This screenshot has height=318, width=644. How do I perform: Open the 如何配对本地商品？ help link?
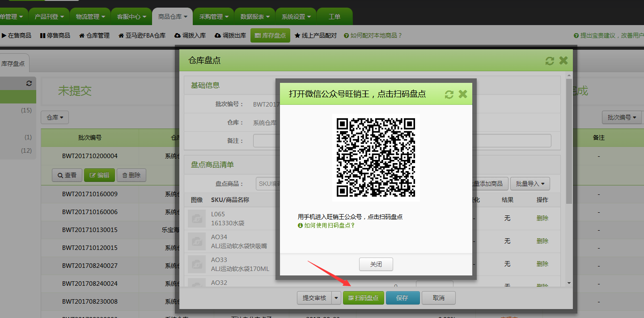click(373, 35)
